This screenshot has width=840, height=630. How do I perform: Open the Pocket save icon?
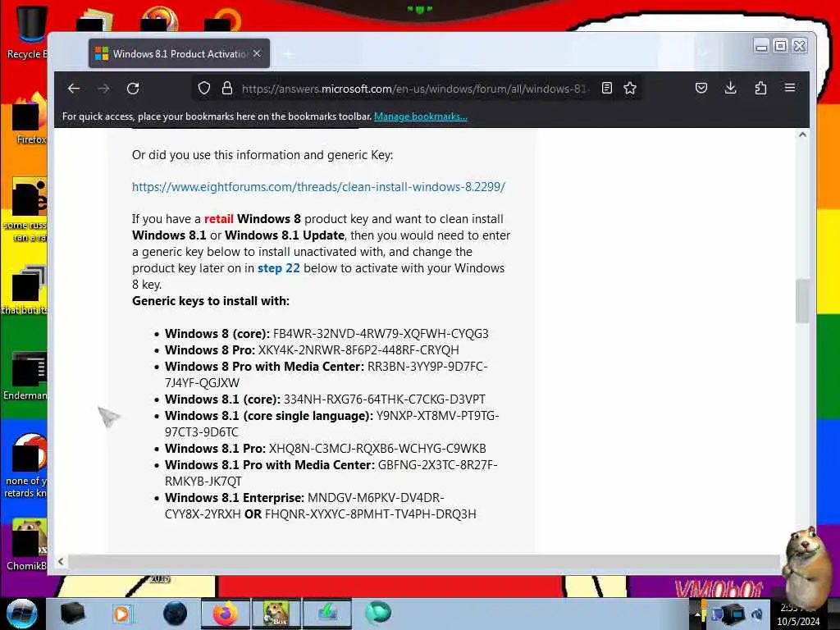[701, 88]
